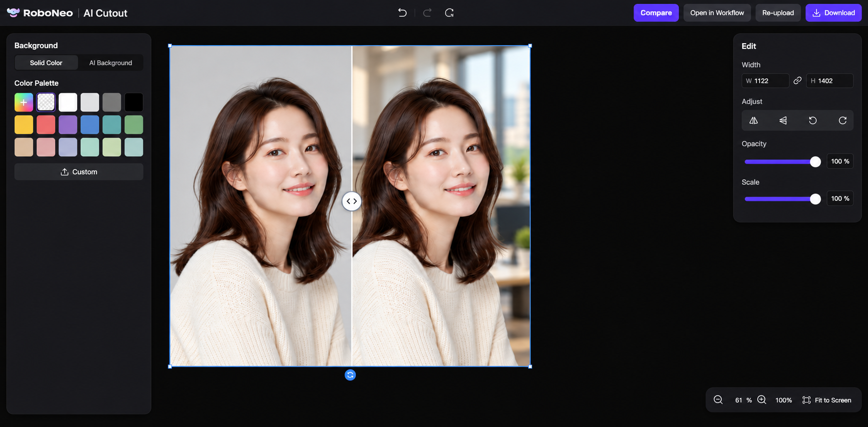Viewport: 868px width, 427px height.
Task: Rotate image counterclockwise icon
Action: click(x=813, y=120)
